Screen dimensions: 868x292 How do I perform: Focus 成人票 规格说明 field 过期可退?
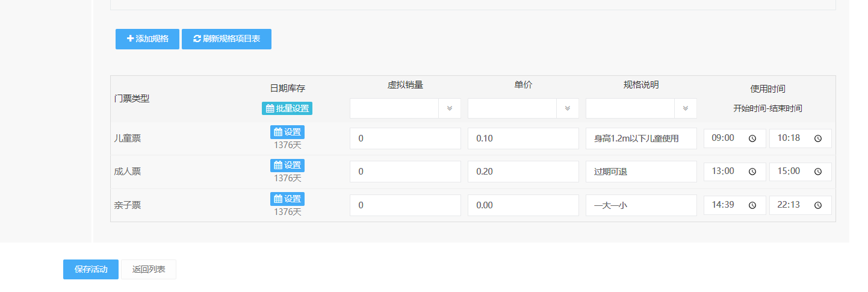641,172
